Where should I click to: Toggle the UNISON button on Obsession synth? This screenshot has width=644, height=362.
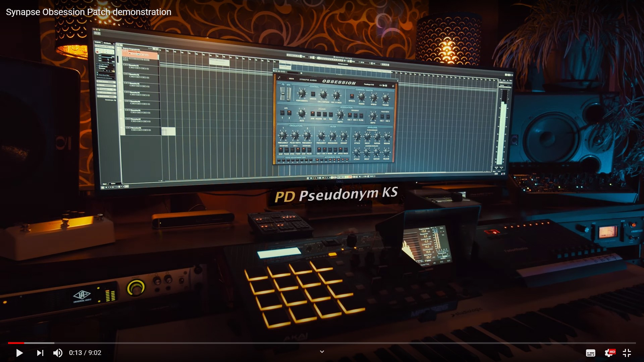coord(313,95)
